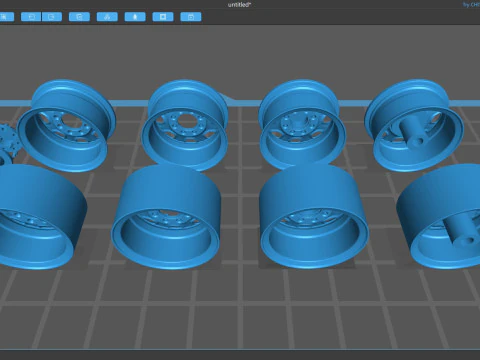The image size is (480, 360).
Task: Click the last toolbar button right of Dig Hole
Action: [191, 17]
